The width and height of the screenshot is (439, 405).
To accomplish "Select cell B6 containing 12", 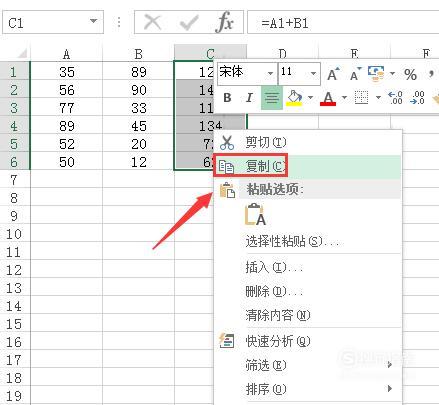I will [x=138, y=162].
